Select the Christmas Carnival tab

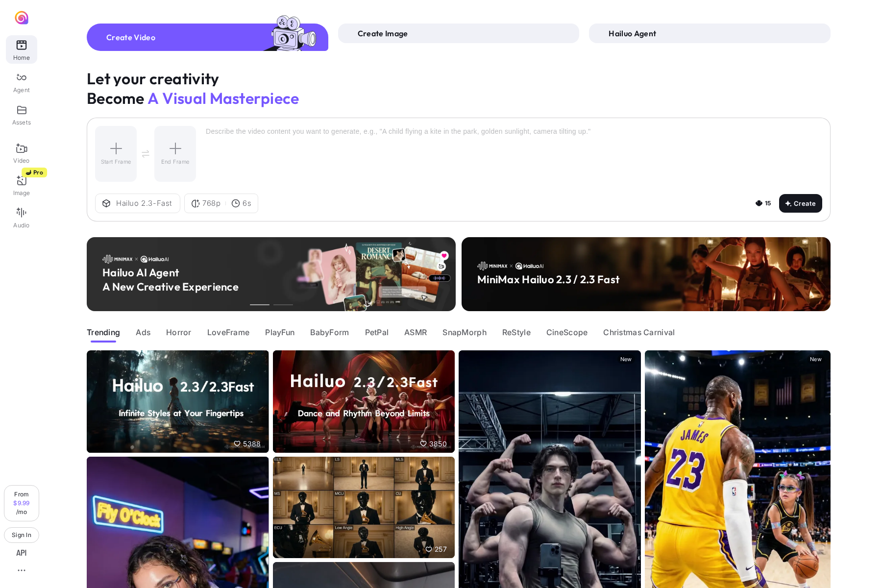pos(638,332)
